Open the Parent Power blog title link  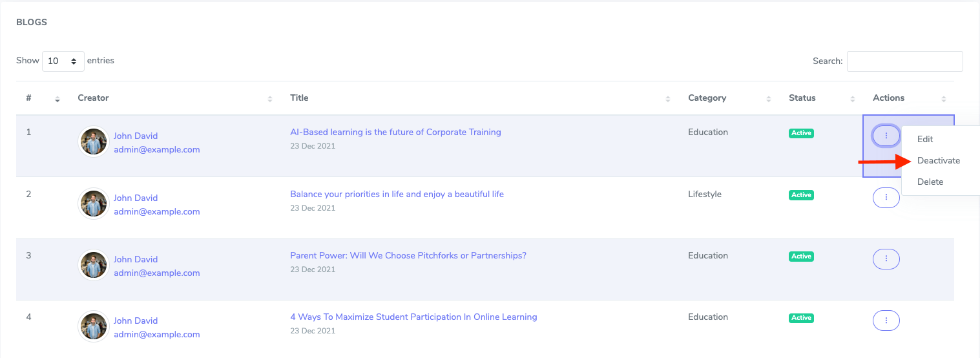[x=408, y=255]
